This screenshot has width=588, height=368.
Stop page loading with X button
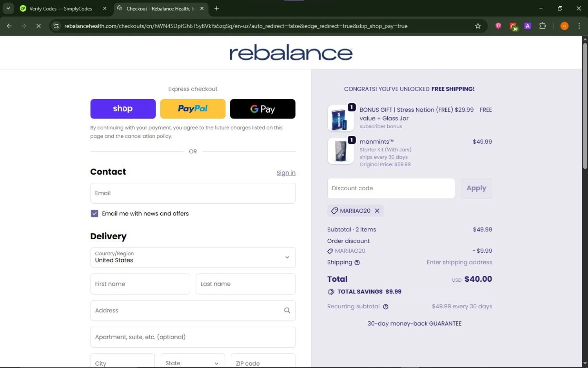(x=38, y=26)
